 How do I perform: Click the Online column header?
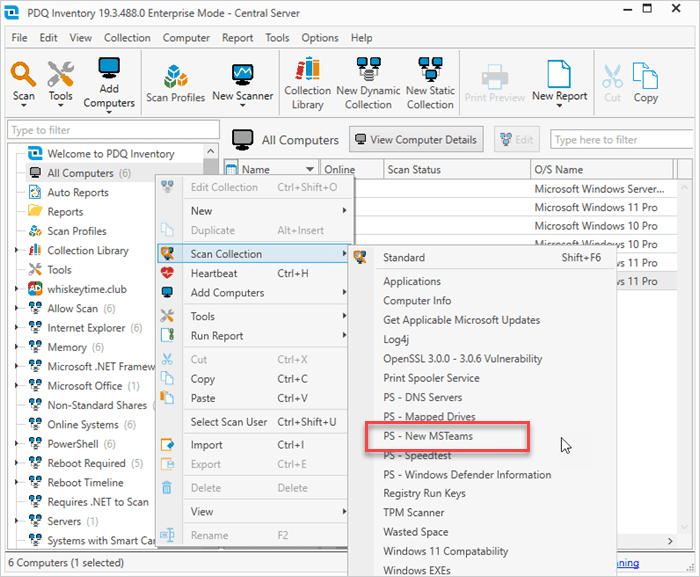click(x=351, y=170)
